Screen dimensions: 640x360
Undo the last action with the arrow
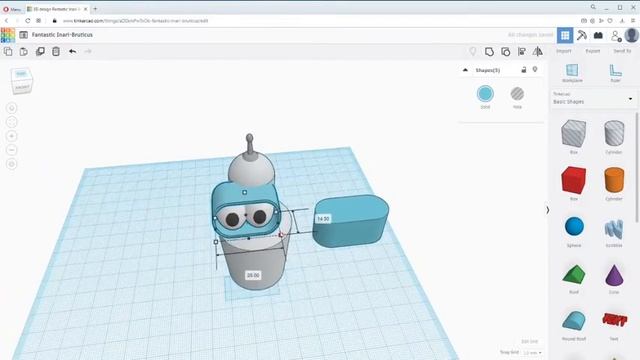point(72,51)
